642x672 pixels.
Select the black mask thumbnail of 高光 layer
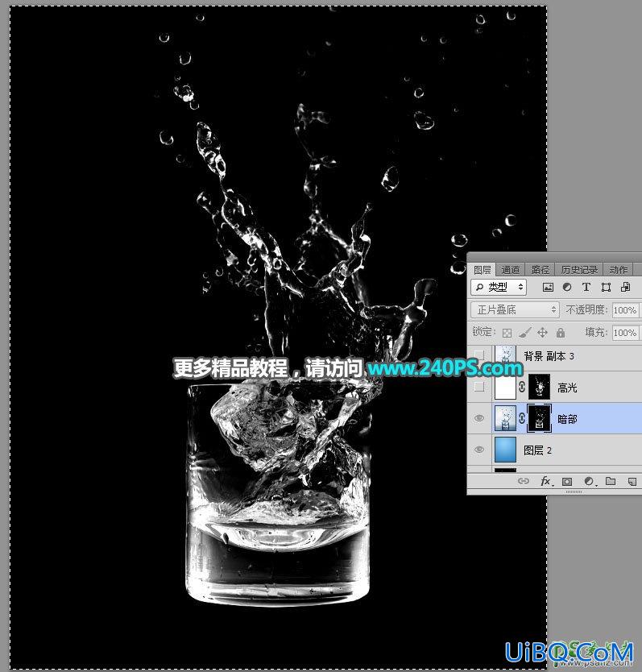540,387
